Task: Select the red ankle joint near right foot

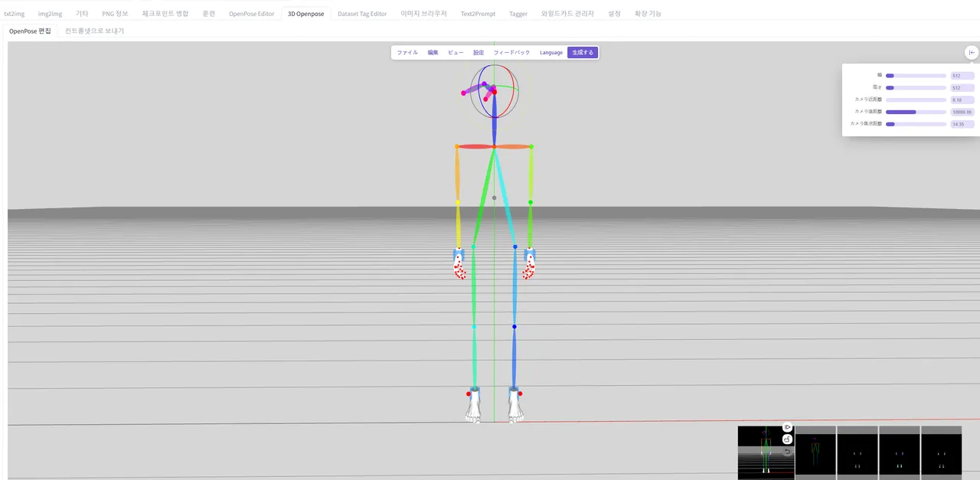Action: [520, 393]
